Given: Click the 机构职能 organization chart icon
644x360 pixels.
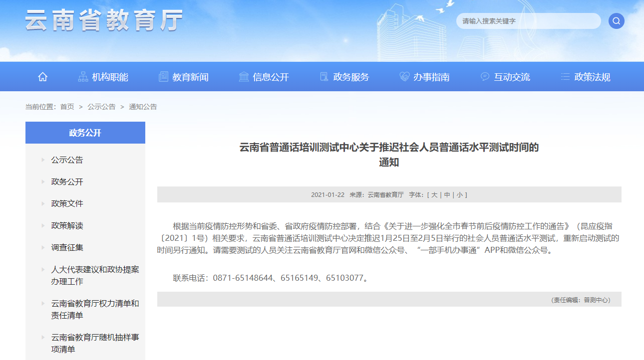Looking at the screenshot, I should click(x=83, y=77).
